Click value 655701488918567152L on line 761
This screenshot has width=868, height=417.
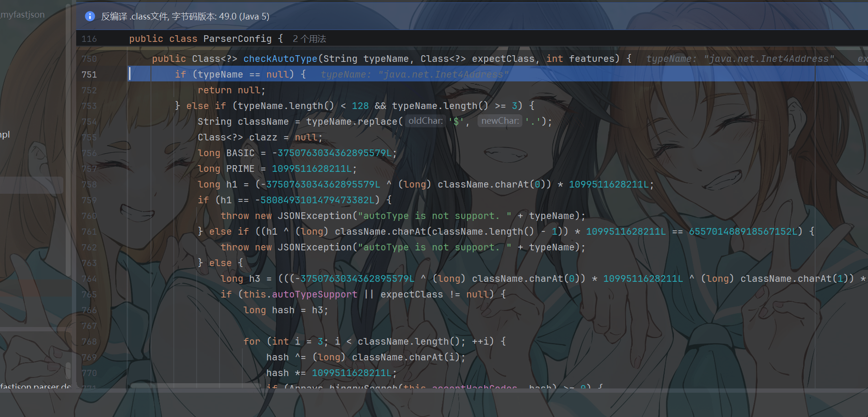coord(743,232)
